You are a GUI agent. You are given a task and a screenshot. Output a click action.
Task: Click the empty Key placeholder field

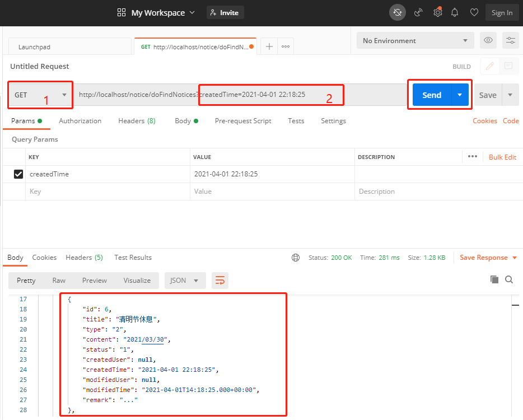pyautogui.click(x=108, y=192)
